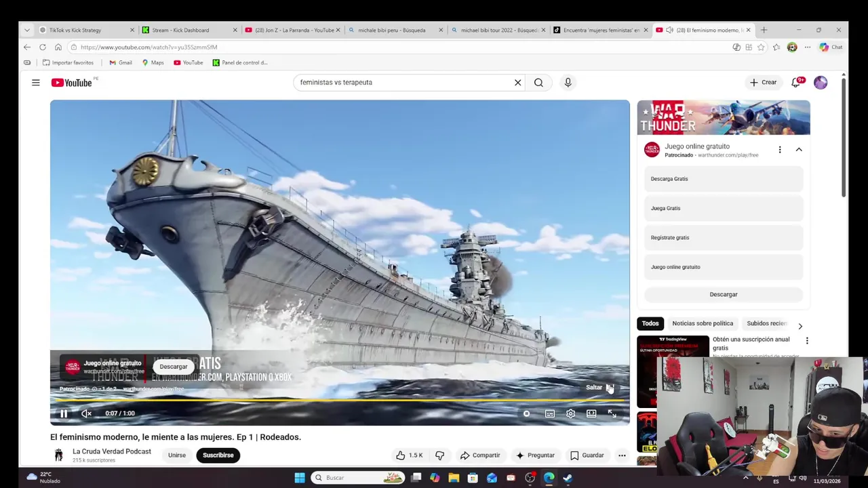The image size is (868, 488).
Task: Click the browser address bar URL
Action: (149, 47)
